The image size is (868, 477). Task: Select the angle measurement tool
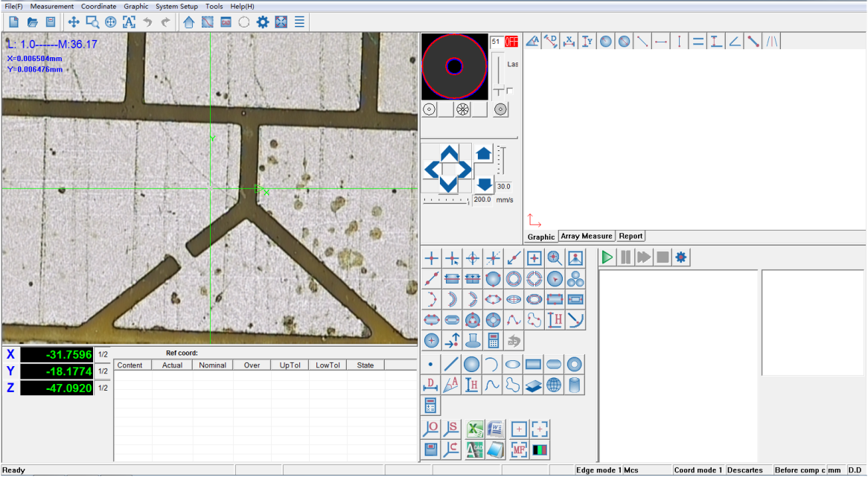450,385
